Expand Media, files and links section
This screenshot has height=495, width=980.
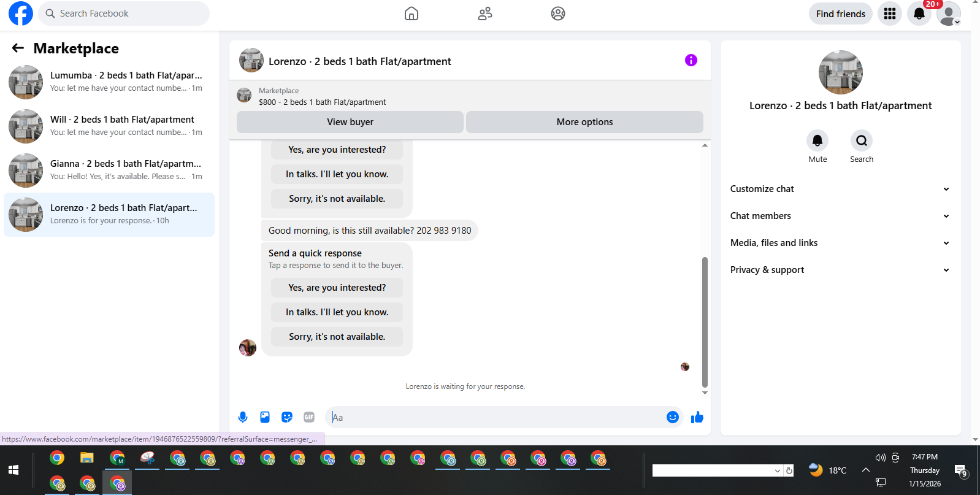tap(840, 243)
